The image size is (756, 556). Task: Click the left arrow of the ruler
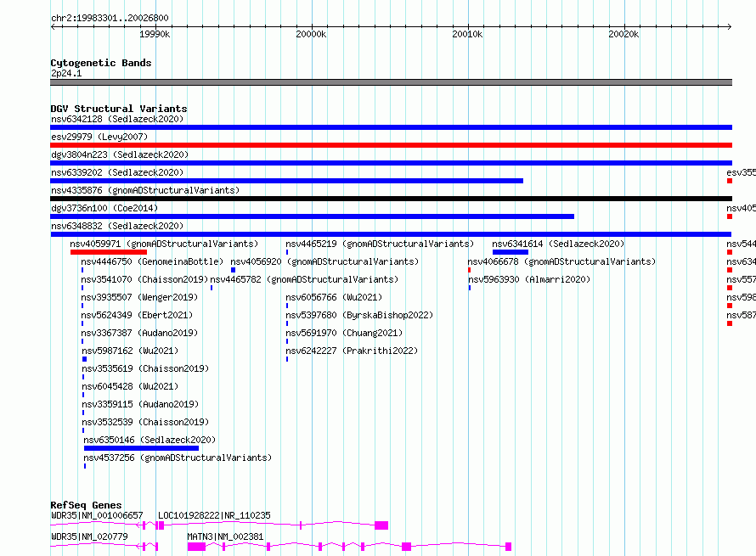(x=53, y=26)
